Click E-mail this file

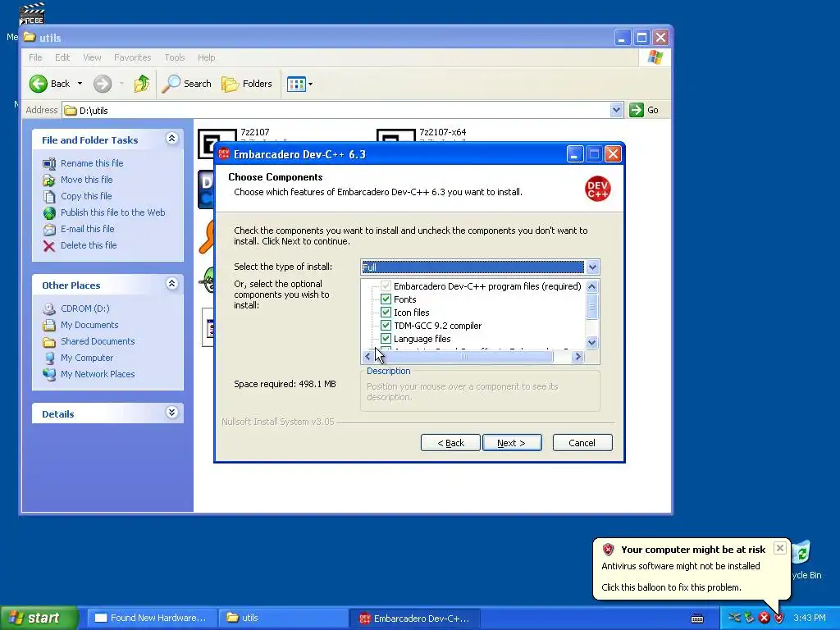point(87,229)
